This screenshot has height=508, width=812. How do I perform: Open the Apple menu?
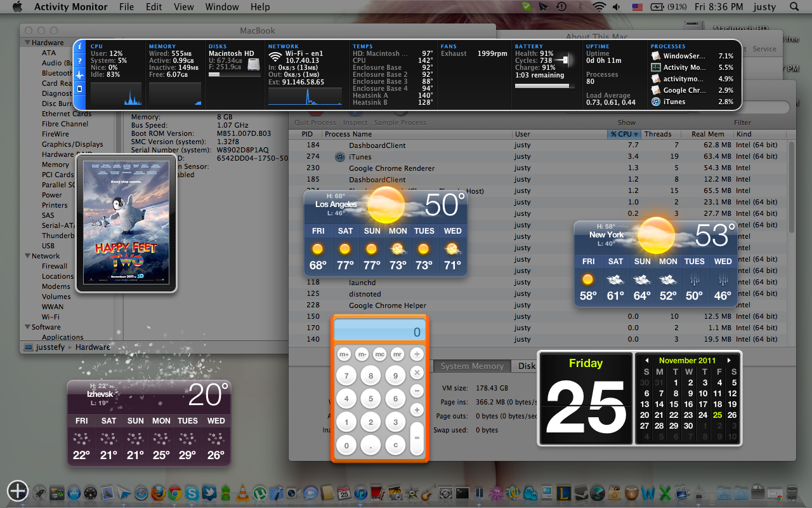point(16,7)
